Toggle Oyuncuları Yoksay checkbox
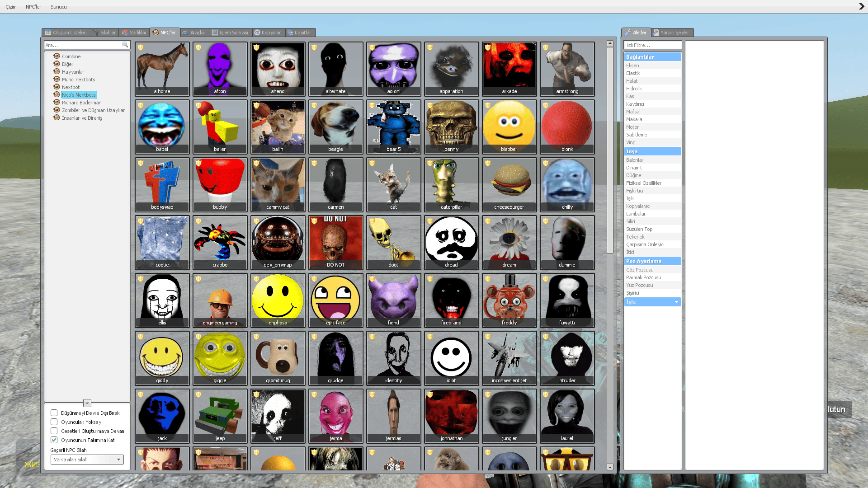The image size is (868, 488). point(54,422)
